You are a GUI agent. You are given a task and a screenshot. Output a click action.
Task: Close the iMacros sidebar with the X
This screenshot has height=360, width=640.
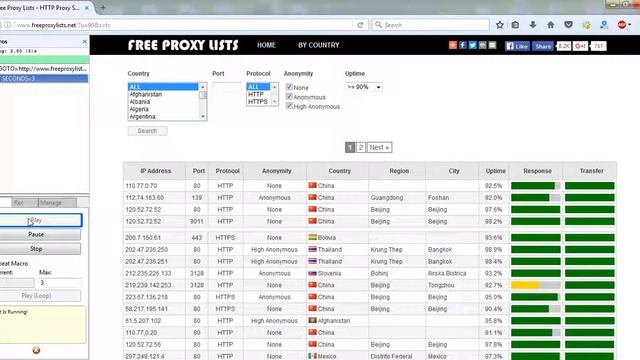point(84,42)
